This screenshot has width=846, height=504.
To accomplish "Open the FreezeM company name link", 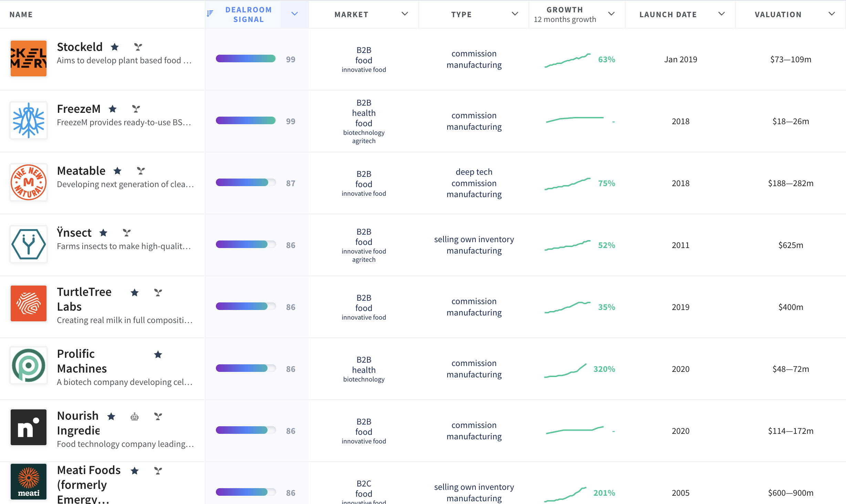I will click(x=79, y=109).
